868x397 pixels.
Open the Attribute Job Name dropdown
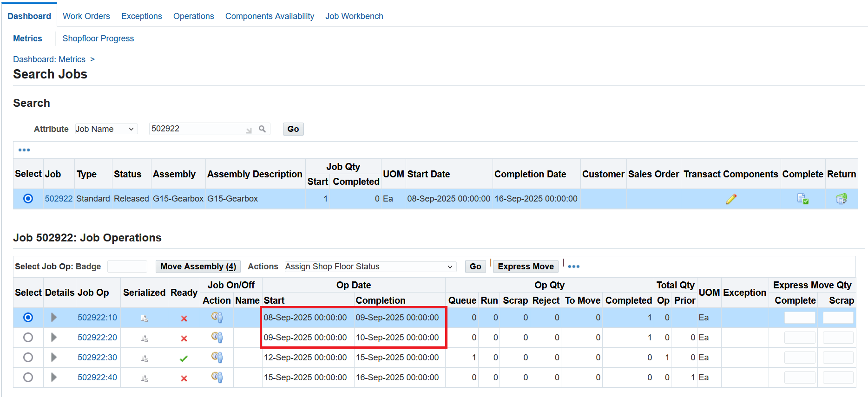106,129
